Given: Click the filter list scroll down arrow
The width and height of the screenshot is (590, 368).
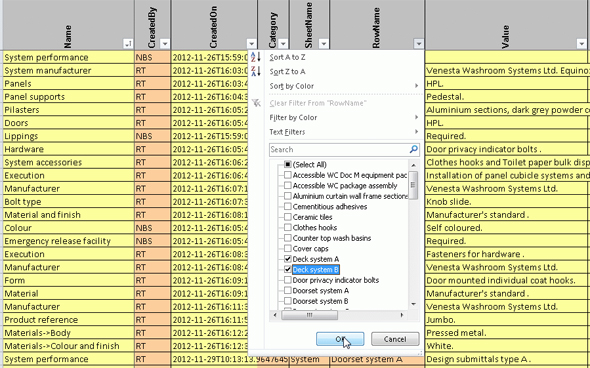Looking at the screenshot, I should tap(413, 304).
